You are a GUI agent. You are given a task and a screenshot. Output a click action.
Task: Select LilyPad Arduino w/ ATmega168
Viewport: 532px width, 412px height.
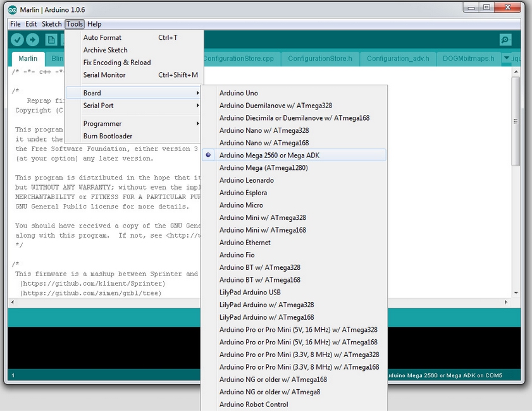click(x=294, y=317)
